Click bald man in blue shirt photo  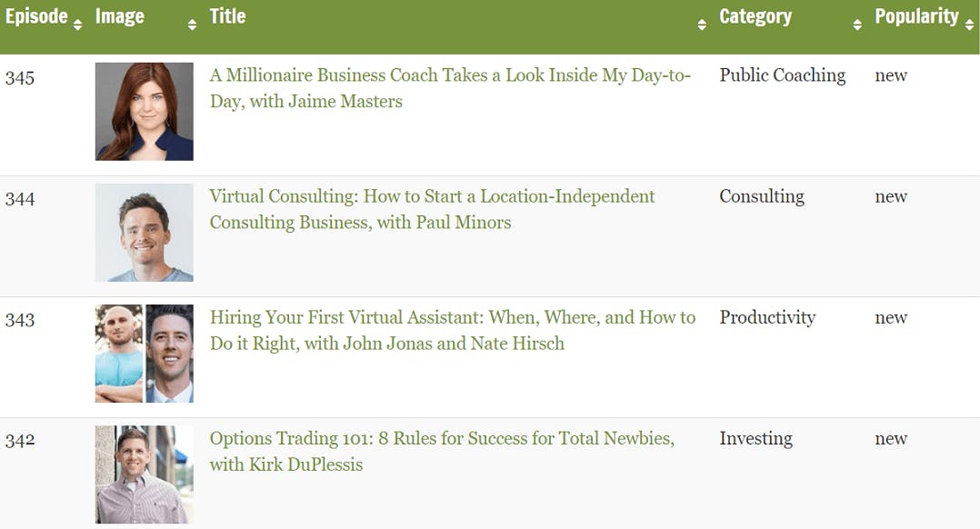pyautogui.click(x=119, y=354)
